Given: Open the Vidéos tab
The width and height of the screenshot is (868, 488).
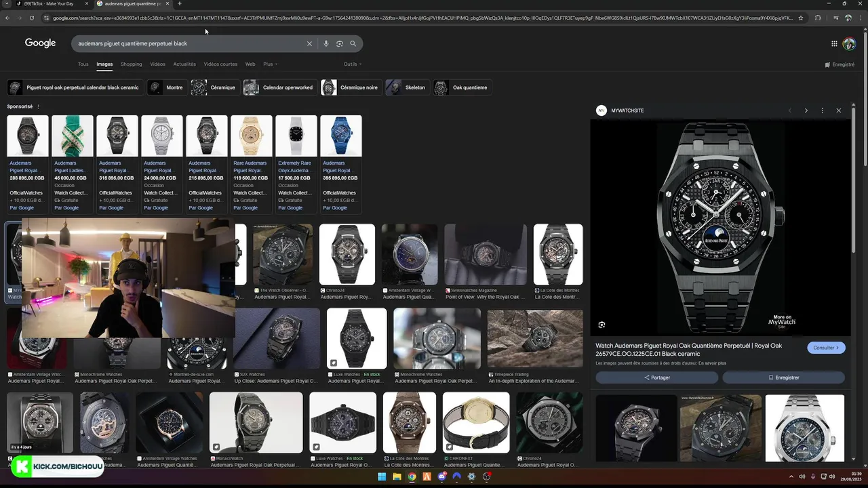Looking at the screenshot, I should point(157,64).
